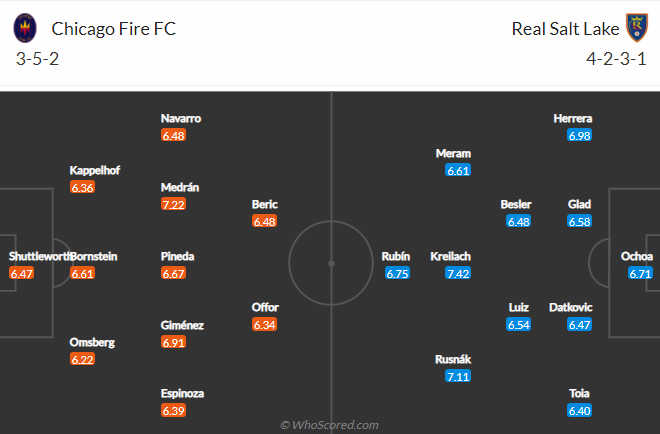Select player Navarro on the pitch
This screenshot has height=434, width=660.
[181, 119]
